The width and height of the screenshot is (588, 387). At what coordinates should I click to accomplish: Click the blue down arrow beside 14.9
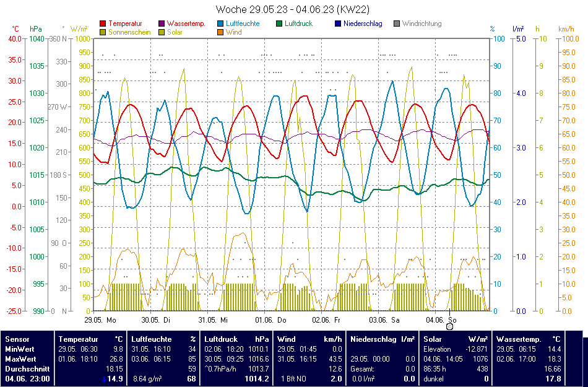103,379
